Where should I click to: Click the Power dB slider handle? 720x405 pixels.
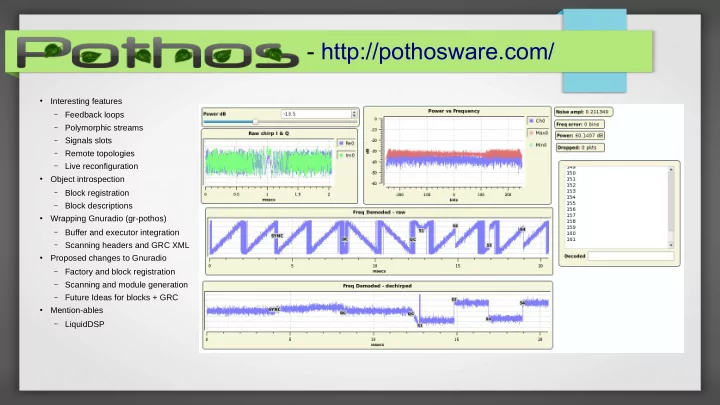pos(255,122)
